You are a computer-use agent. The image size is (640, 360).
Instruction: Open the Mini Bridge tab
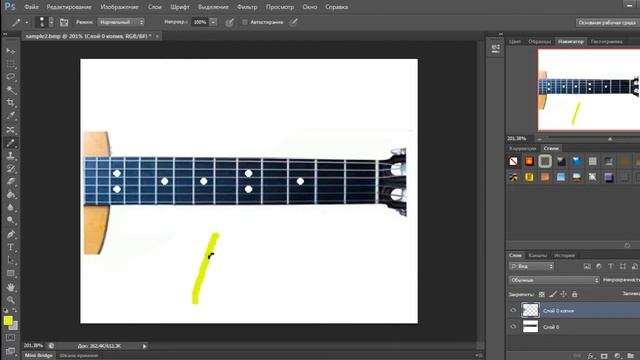pos(39,356)
